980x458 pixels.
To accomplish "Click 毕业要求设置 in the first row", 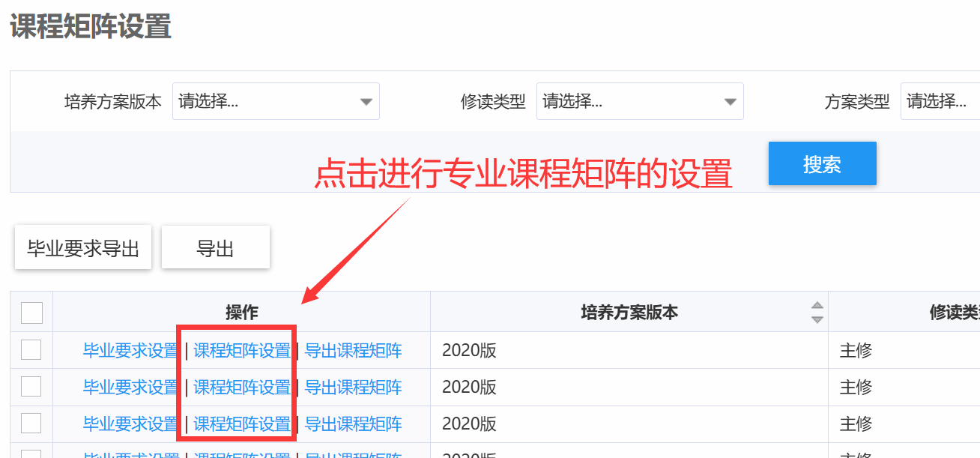I will click(x=131, y=350).
